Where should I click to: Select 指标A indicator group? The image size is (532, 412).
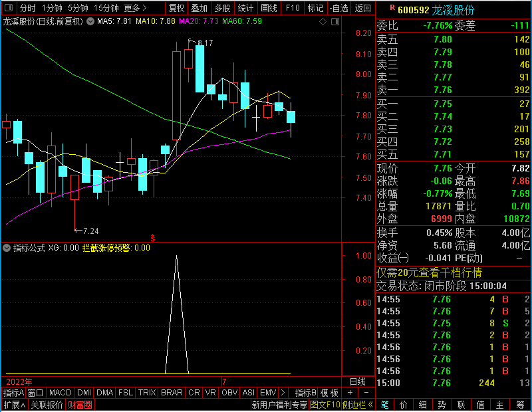pos(13,393)
